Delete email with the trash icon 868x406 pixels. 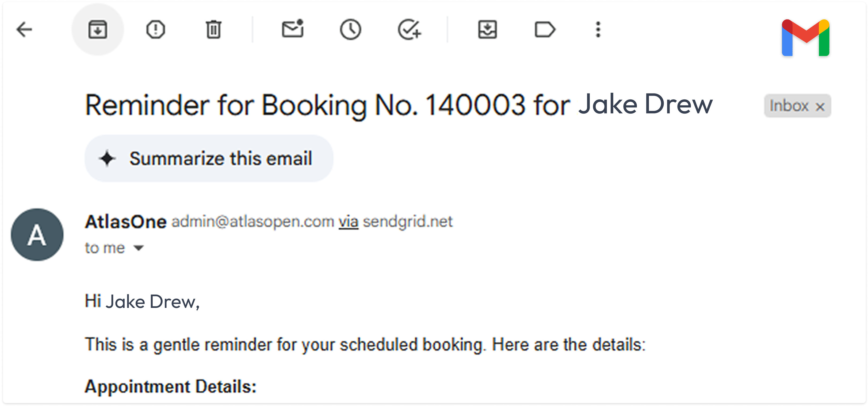pyautogui.click(x=213, y=30)
